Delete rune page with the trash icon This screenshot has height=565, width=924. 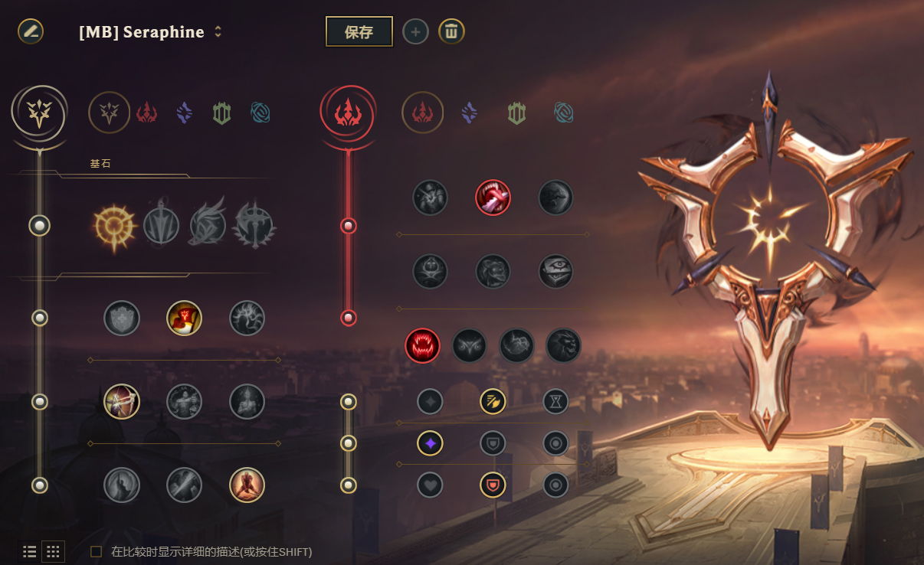point(451,31)
